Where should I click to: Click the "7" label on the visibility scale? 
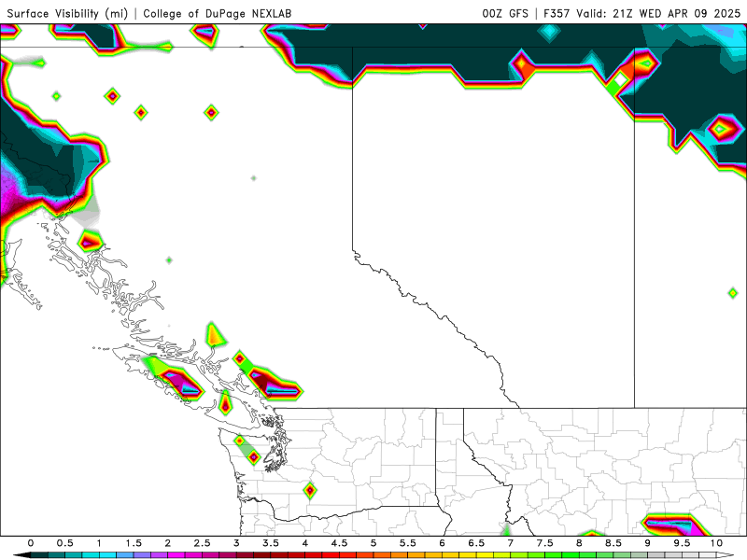click(511, 543)
